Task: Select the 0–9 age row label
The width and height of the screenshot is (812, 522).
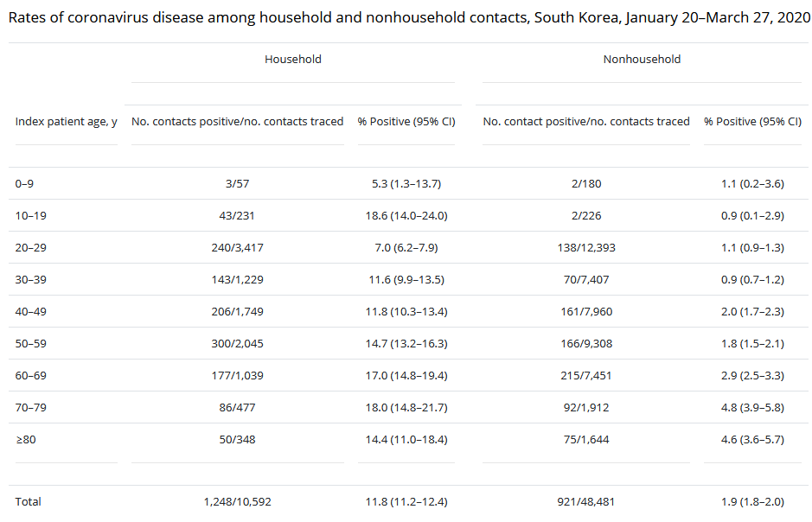Action: [27, 184]
